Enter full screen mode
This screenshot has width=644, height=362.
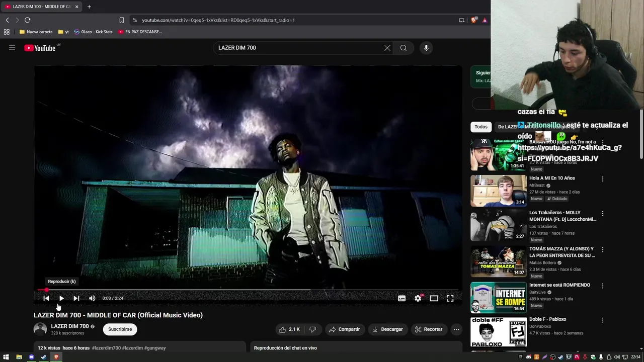450,298
